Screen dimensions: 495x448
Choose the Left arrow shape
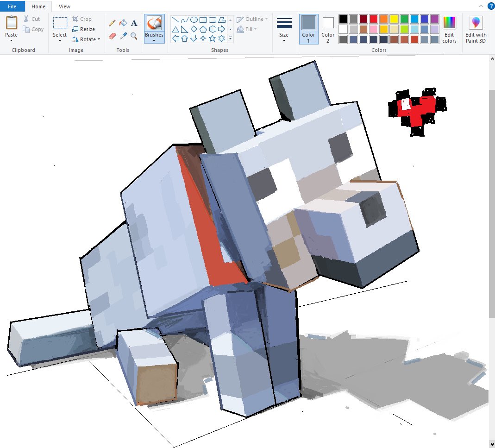pyautogui.click(x=175, y=38)
